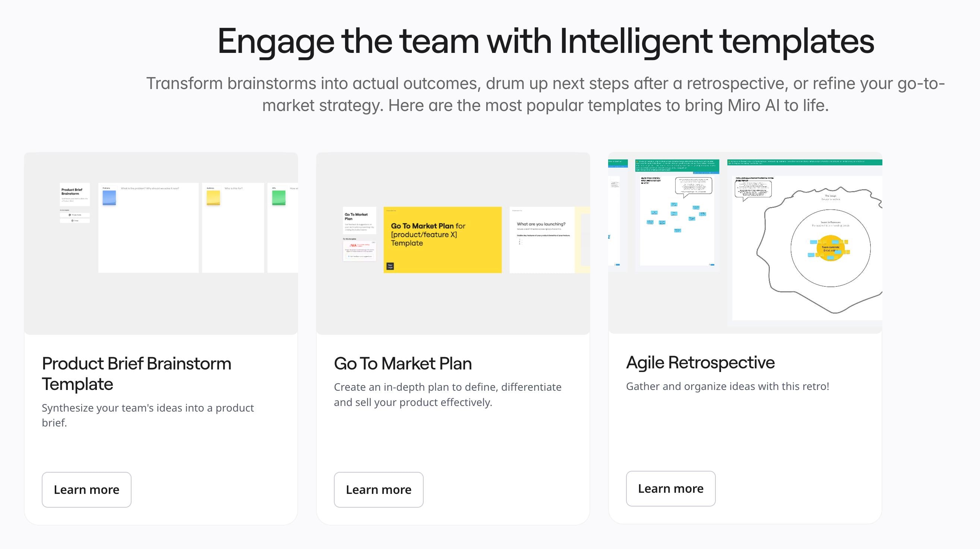Image resolution: width=980 pixels, height=549 pixels.
Task: Click the What are you launching slide
Action: click(x=542, y=240)
